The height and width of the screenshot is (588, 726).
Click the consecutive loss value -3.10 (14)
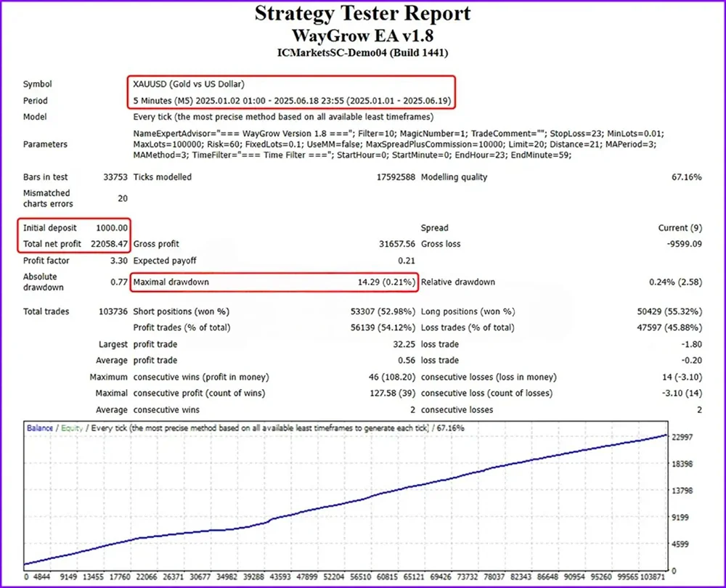682,393
